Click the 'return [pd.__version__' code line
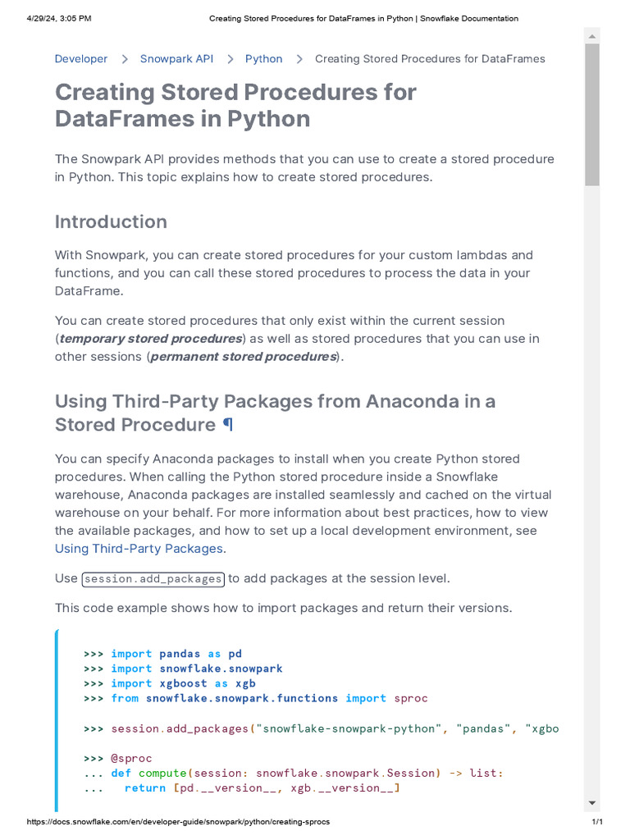 pyautogui.click(x=242, y=788)
